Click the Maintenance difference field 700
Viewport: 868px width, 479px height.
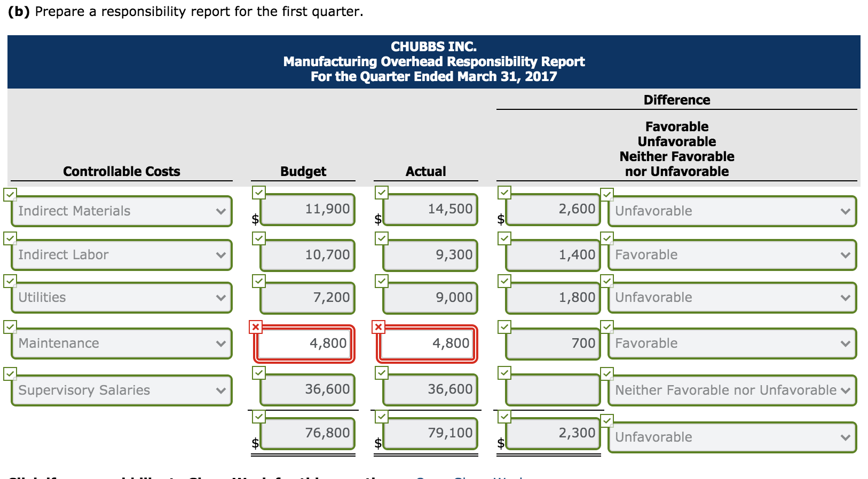[x=553, y=344]
